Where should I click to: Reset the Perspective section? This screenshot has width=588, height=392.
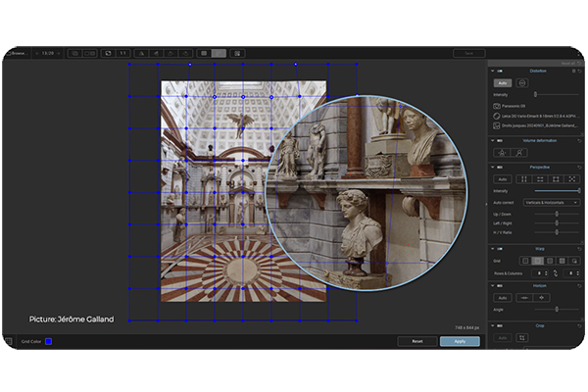[x=579, y=167]
